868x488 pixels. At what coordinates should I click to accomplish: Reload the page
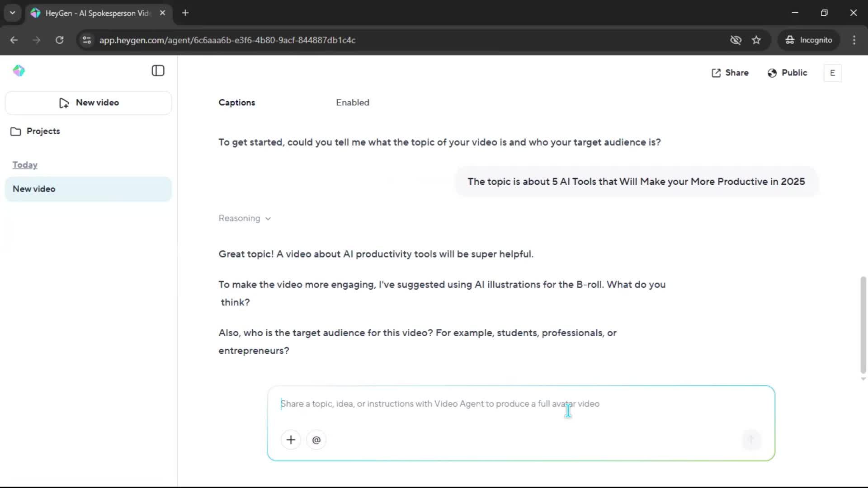pyautogui.click(x=59, y=40)
